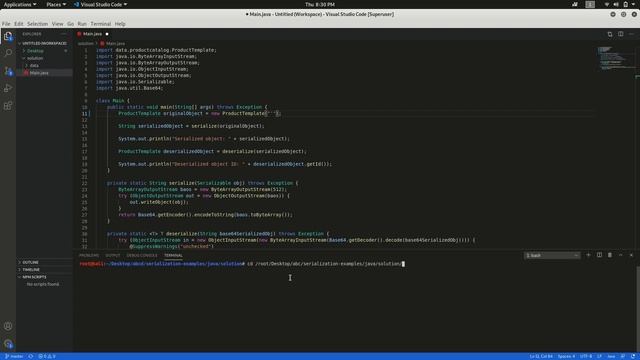Open the Source Control view
The width and height of the screenshot is (640, 360).
click(x=8, y=71)
